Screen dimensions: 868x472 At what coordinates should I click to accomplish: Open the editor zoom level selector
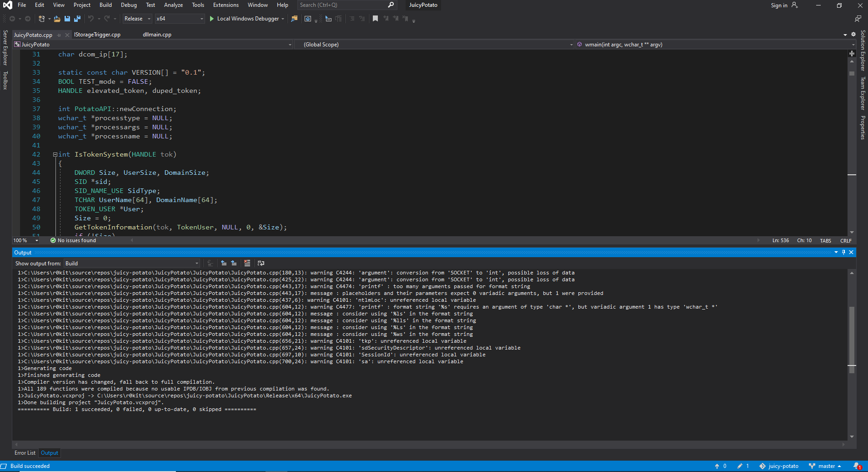[25, 240]
